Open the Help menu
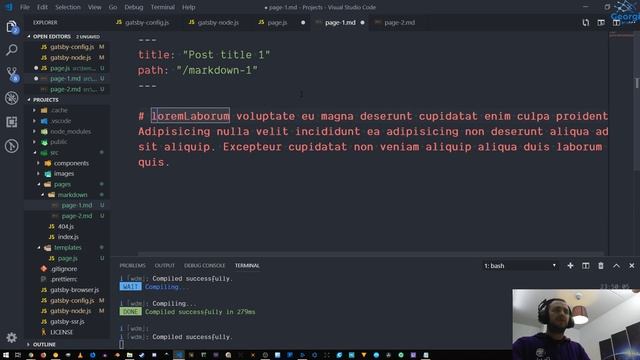Viewport: 640px width, 360px height. [x=188, y=7]
